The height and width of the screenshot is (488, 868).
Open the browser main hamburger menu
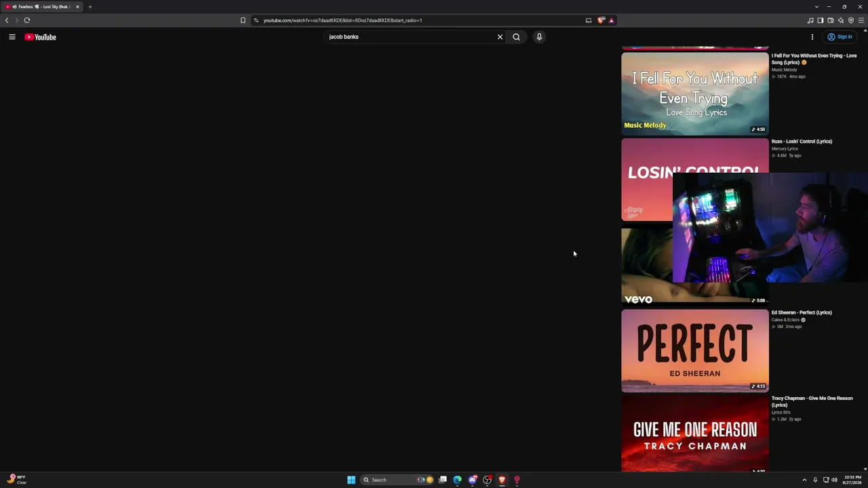pos(861,20)
